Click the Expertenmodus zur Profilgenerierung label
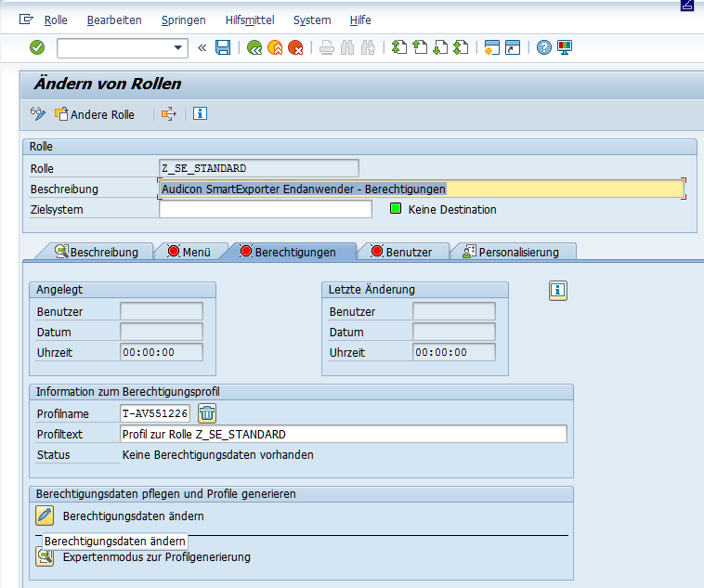 pyautogui.click(x=157, y=557)
